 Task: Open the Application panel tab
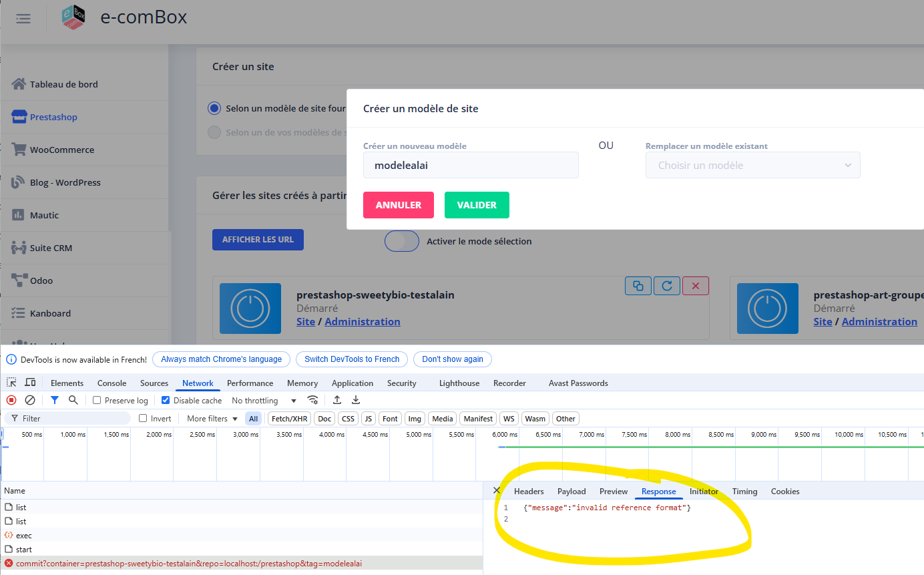[353, 383]
